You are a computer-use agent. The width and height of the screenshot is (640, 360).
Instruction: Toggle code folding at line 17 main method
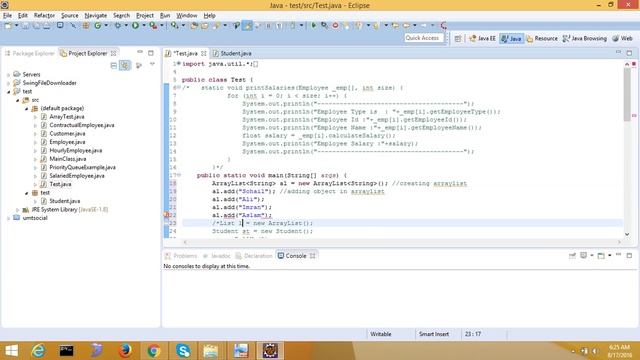pos(179,175)
